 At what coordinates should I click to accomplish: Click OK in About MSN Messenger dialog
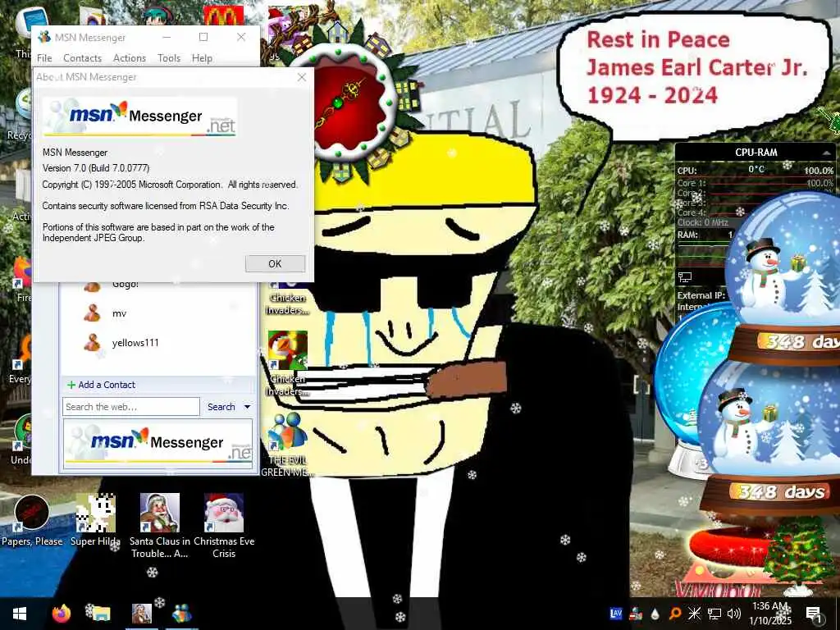click(x=275, y=263)
